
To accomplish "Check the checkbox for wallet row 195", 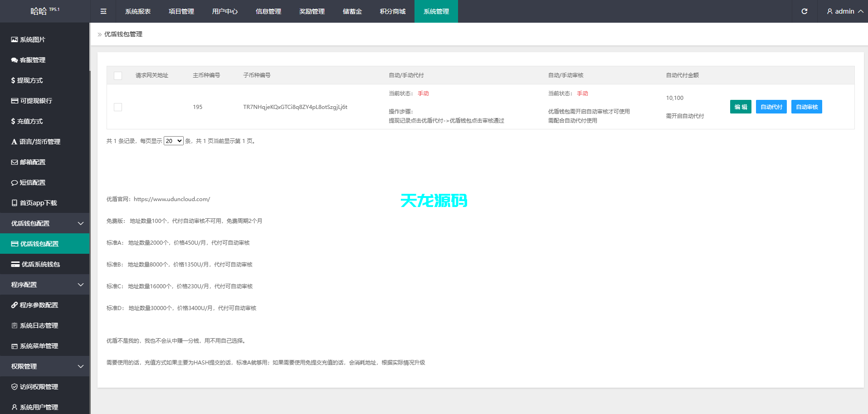I will (x=118, y=107).
